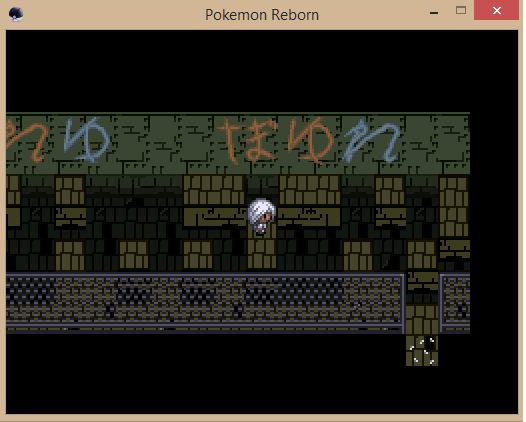526x422 pixels.
Task: Click the tall yellow brick column at right edge
Action: coord(454,207)
